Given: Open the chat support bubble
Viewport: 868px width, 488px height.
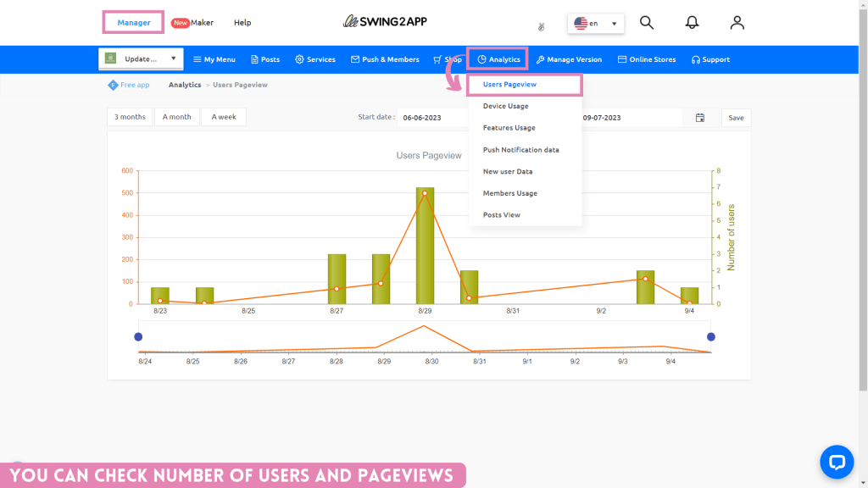Looking at the screenshot, I should (837, 462).
